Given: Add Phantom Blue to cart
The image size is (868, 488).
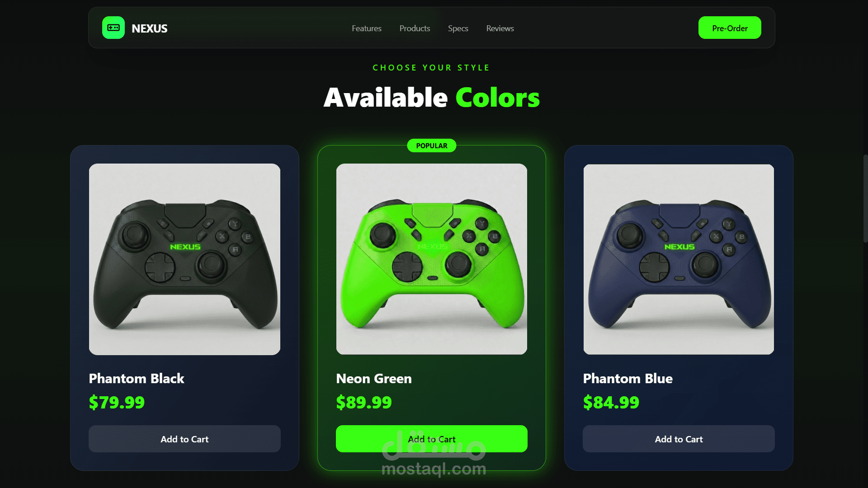Looking at the screenshot, I should (x=679, y=439).
